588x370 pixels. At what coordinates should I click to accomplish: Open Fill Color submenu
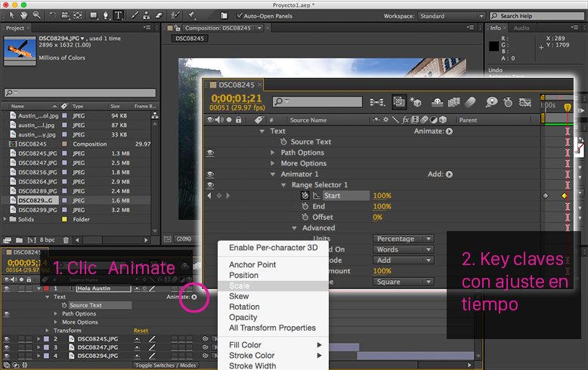[x=273, y=345]
